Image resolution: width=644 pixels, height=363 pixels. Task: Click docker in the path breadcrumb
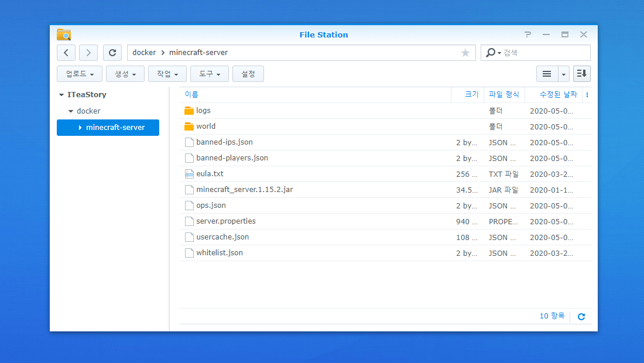[x=144, y=53]
